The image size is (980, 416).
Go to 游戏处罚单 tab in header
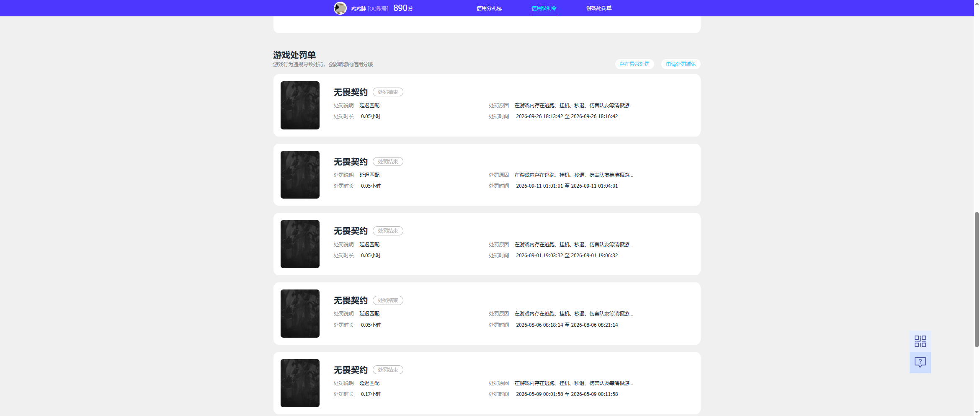[599, 8]
